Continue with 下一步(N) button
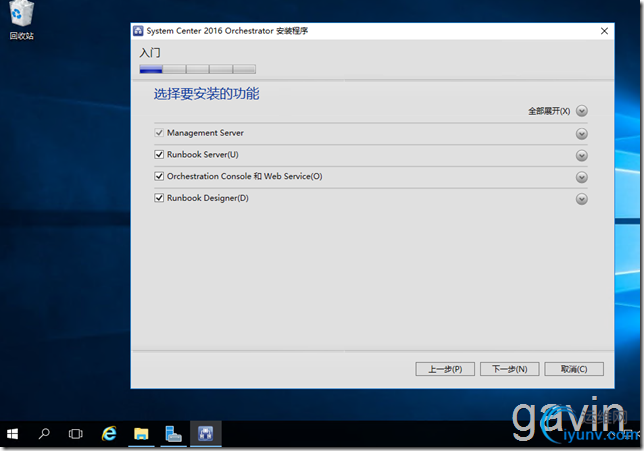Image resolution: width=644 pixels, height=451 pixels. [509, 369]
